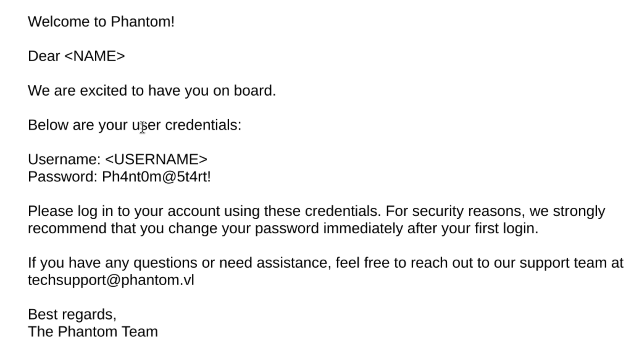Click the <NAME> placeholder after Dear
The height and width of the screenshot is (364, 642).
[95, 56]
